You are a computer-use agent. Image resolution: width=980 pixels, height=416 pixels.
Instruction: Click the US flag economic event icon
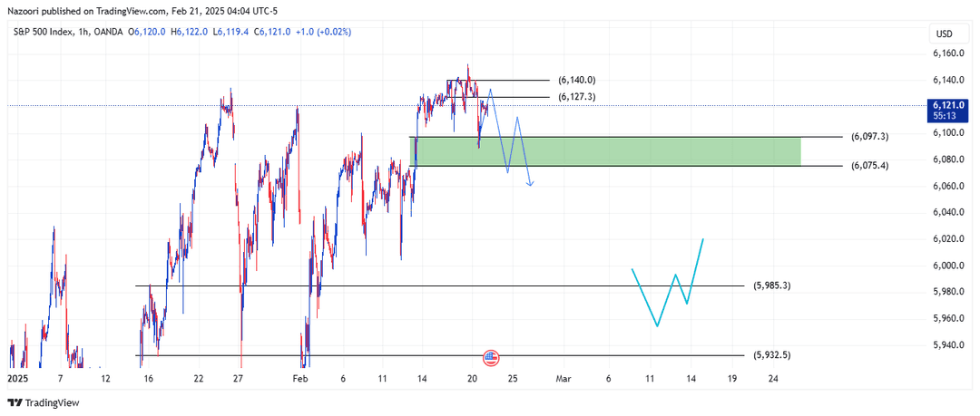(x=491, y=358)
